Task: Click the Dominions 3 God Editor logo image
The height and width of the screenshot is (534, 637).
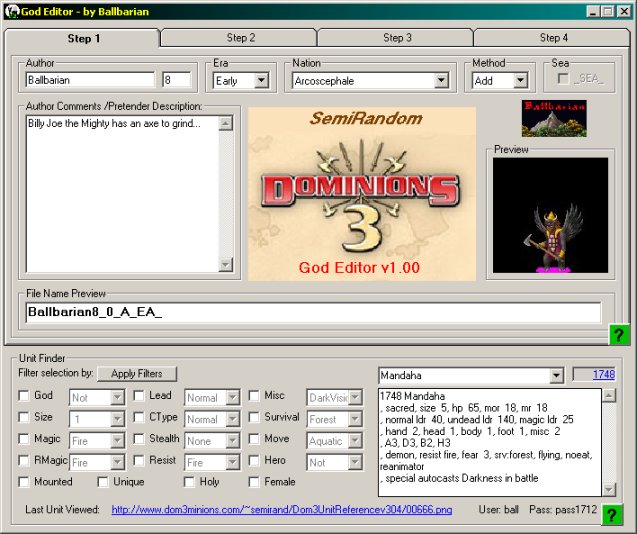Action: pos(362,193)
